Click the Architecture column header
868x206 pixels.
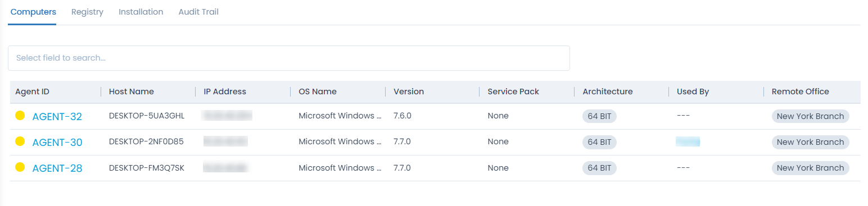click(608, 91)
